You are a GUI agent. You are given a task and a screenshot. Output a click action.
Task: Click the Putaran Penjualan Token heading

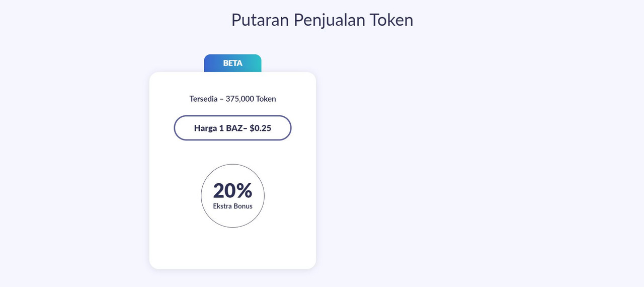click(x=322, y=20)
